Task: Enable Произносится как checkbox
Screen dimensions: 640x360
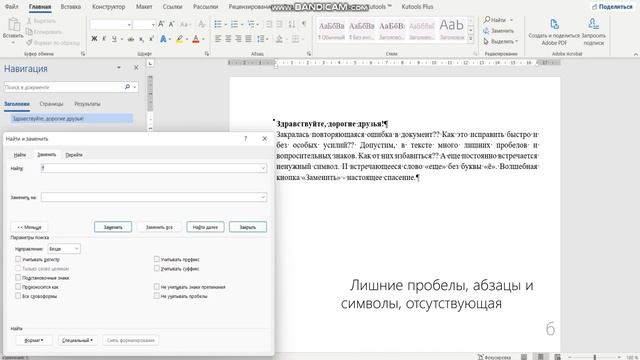Action: [18, 287]
